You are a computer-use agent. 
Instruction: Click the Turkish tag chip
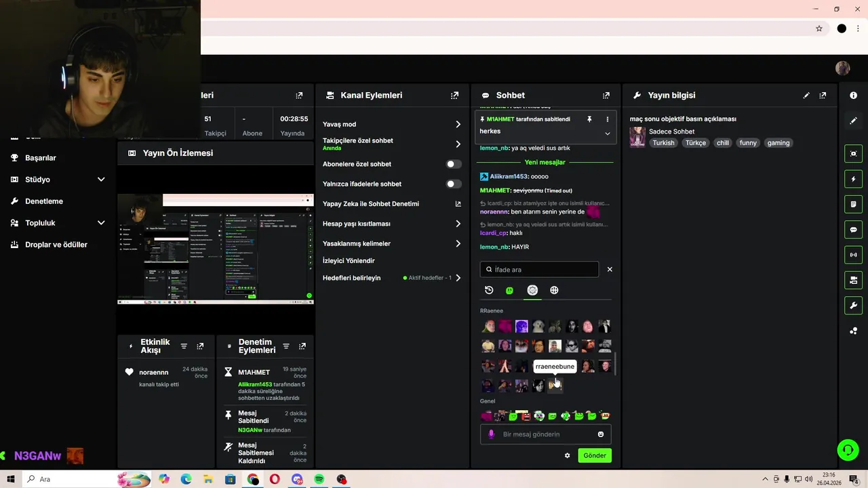pos(664,143)
